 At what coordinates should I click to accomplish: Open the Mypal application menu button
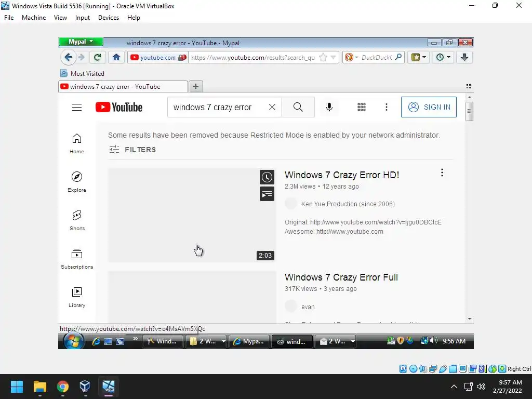click(x=81, y=42)
